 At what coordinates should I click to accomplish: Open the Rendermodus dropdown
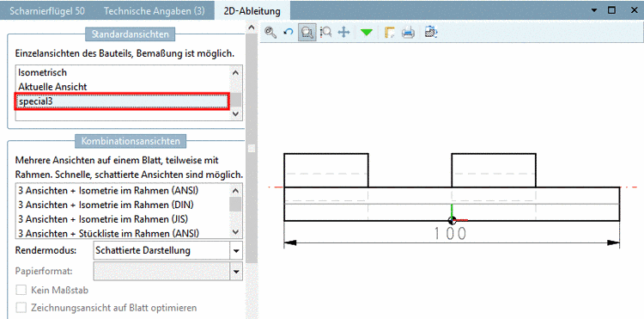coord(167,250)
